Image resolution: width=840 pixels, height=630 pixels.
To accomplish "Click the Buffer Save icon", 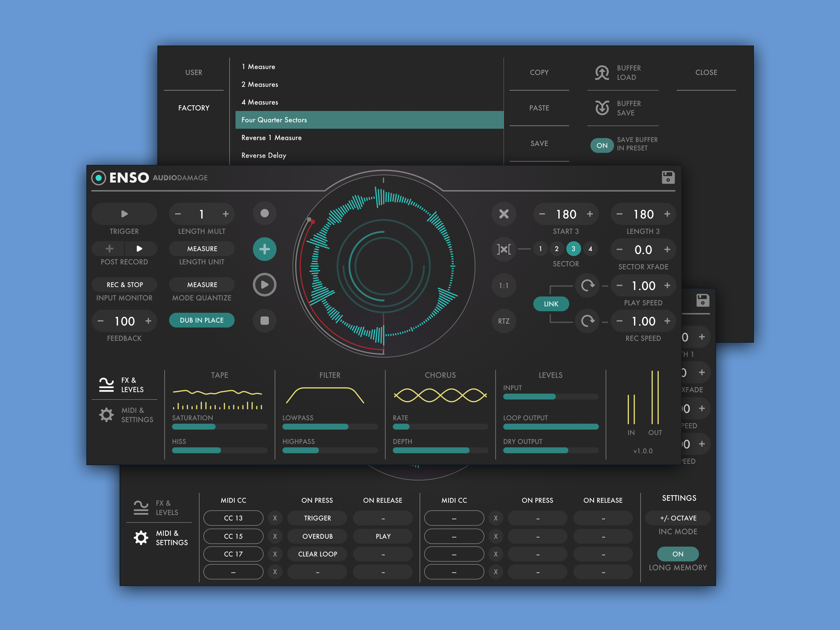I will point(602,108).
